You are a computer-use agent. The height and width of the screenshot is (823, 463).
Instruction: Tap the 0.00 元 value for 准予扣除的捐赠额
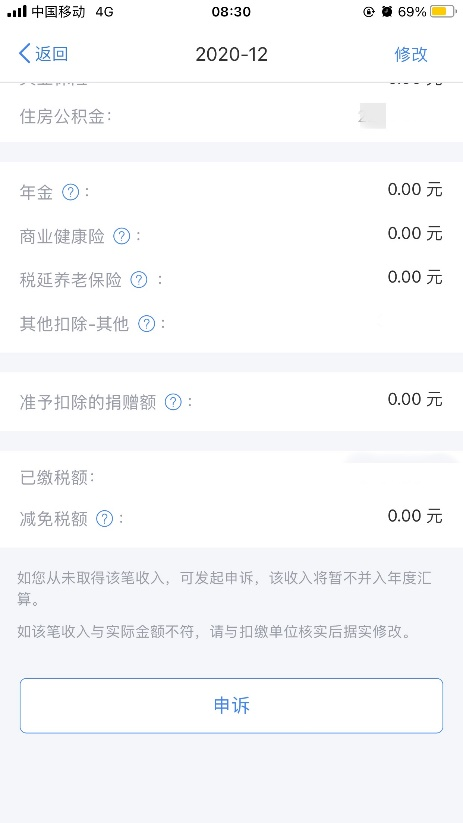coord(415,399)
